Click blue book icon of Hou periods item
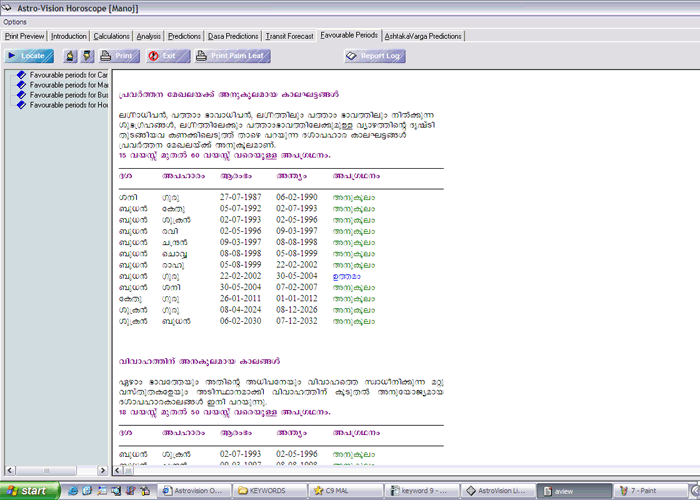The height and width of the screenshot is (500, 700). click(21, 105)
